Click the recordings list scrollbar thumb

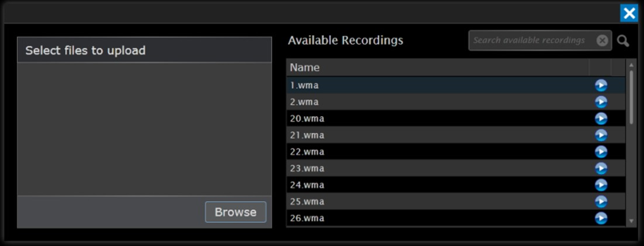point(631,97)
